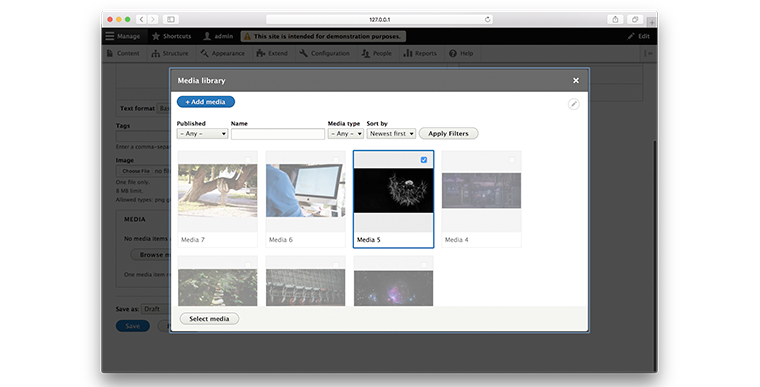The height and width of the screenshot is (387, 760).
Task: Close the Media library dialog
Action: pyautogui.click(x=576, y=81)
